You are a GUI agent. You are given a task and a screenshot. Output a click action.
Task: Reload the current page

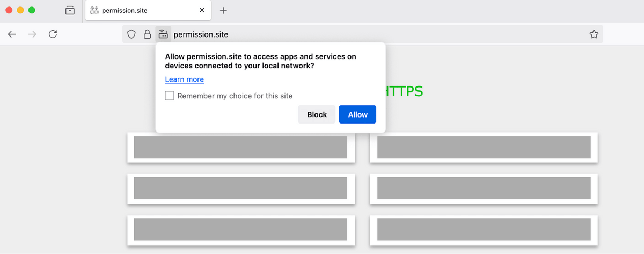click(x=53, y=34)
